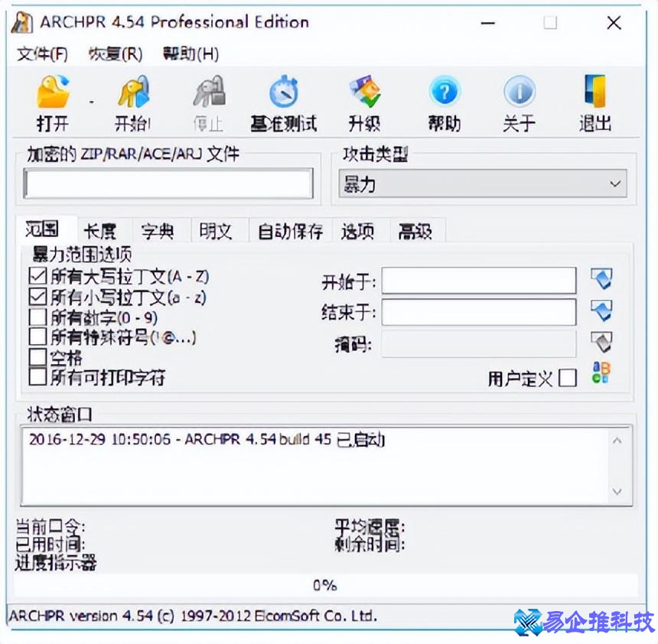Open the 恢复(R) menu
Viewport: 658px width, 644px height.
(x=115, y=54)
